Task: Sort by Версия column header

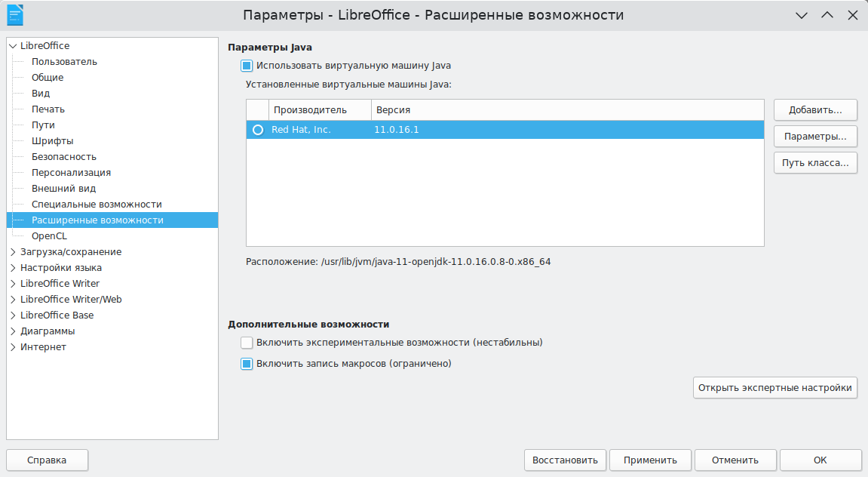Action: (x=567, y=110)
